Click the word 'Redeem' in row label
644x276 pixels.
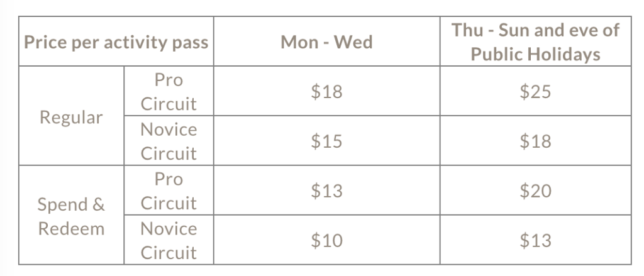click(x=71, y=229)
